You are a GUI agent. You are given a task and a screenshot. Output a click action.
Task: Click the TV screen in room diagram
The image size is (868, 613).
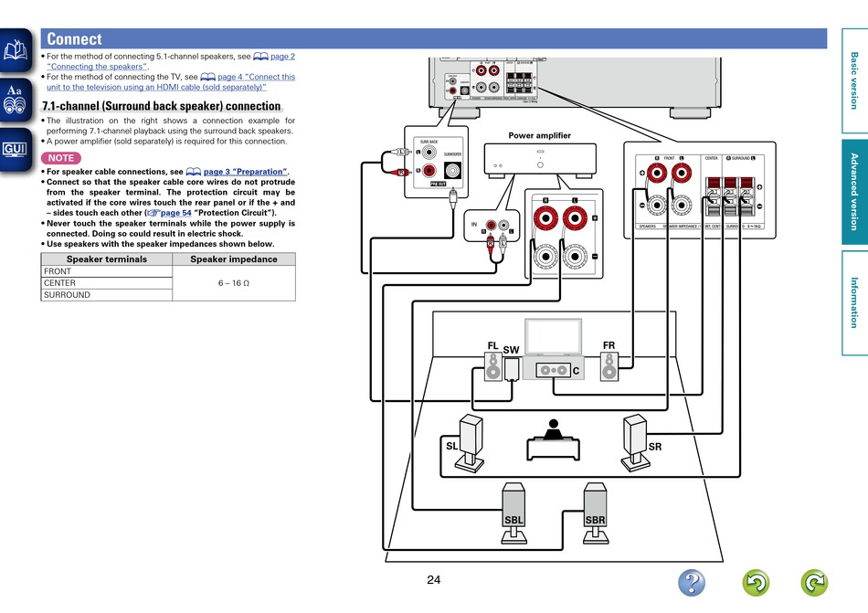(x=553, y=336)
